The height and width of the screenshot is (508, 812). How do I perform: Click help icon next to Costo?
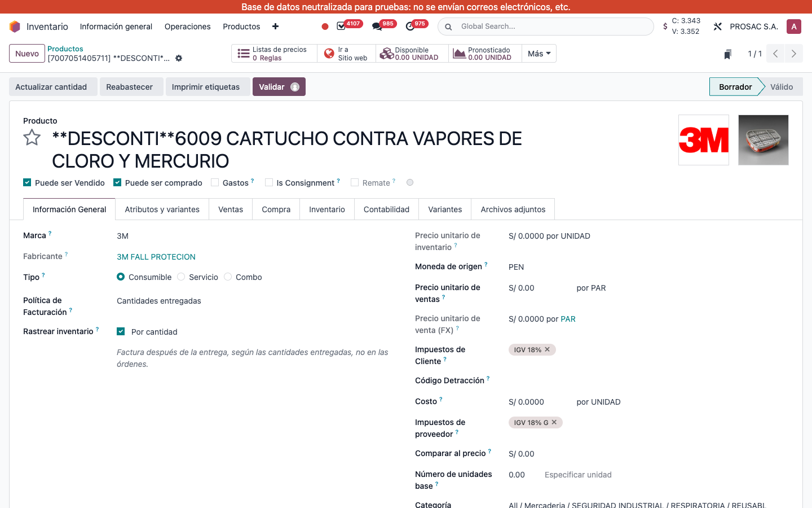pyautogui.click(x=441, y=399)
